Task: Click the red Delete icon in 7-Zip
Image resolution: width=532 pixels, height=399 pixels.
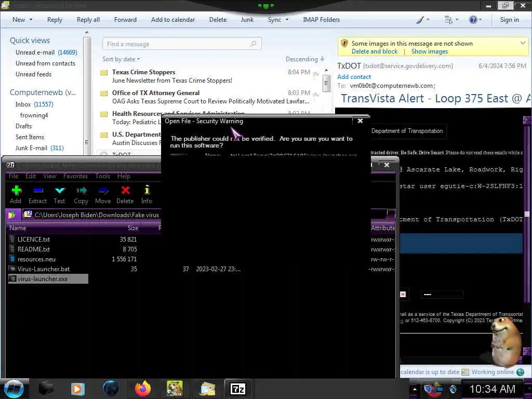Action: point(126,190)
